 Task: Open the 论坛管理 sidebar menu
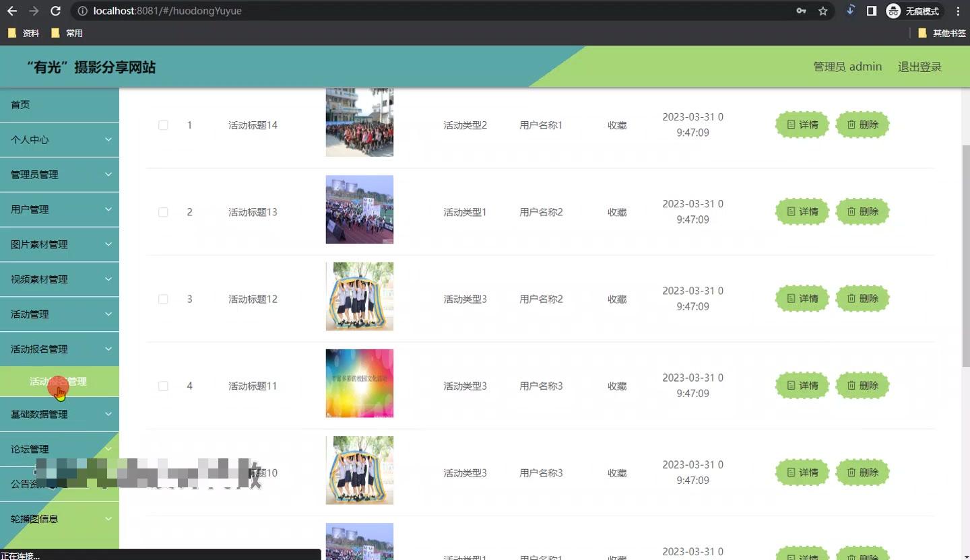(59, 449)
